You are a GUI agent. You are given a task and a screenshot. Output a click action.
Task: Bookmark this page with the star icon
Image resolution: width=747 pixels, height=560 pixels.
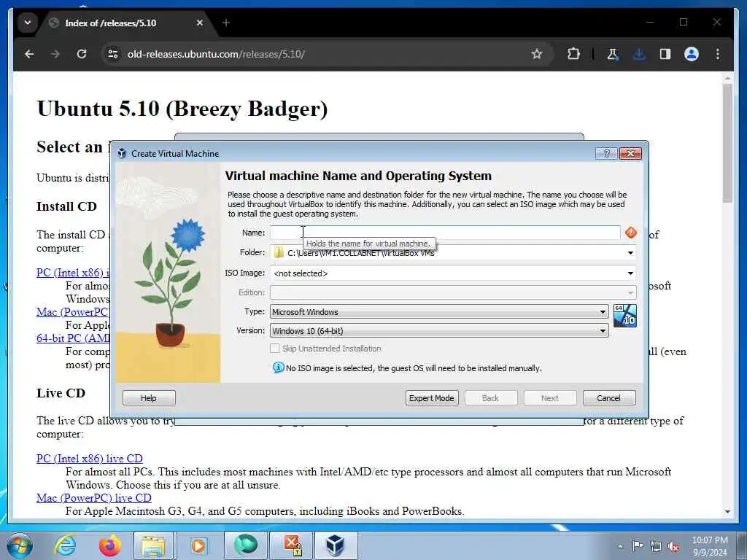(537, 54)
